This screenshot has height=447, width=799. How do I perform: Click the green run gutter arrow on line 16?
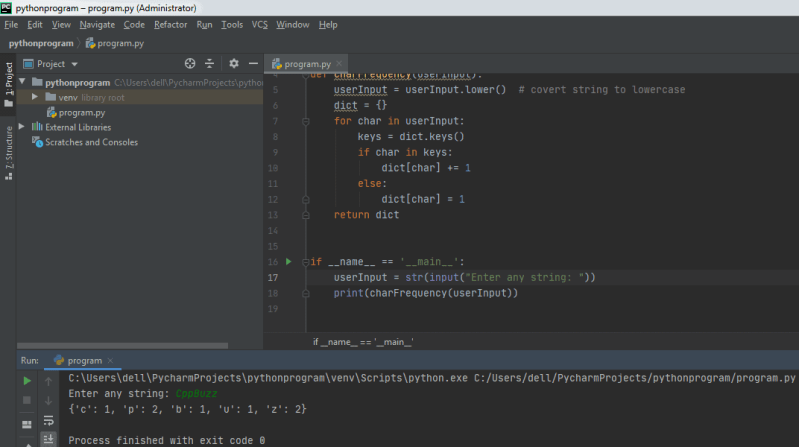point(288,261)
